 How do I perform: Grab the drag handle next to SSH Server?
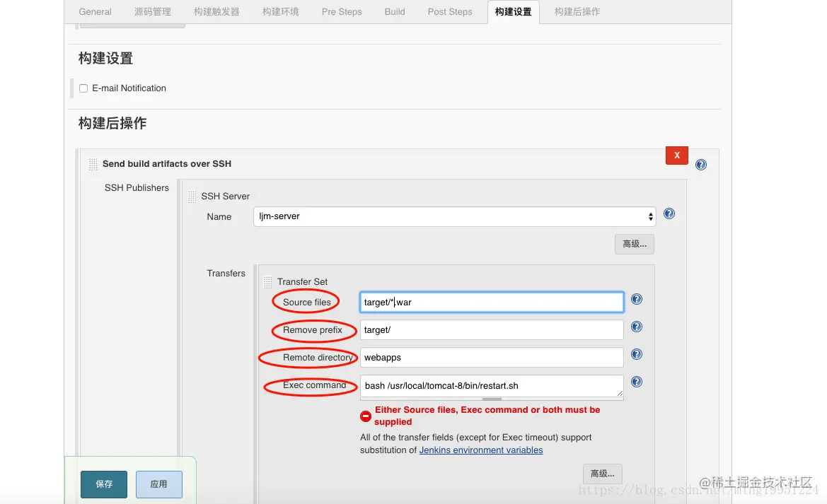[x=192, y=197]
